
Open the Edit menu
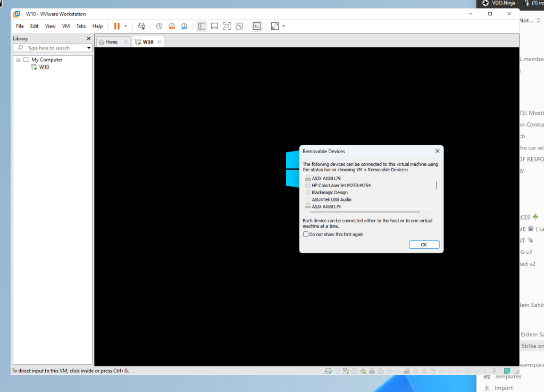click(34, 26)
